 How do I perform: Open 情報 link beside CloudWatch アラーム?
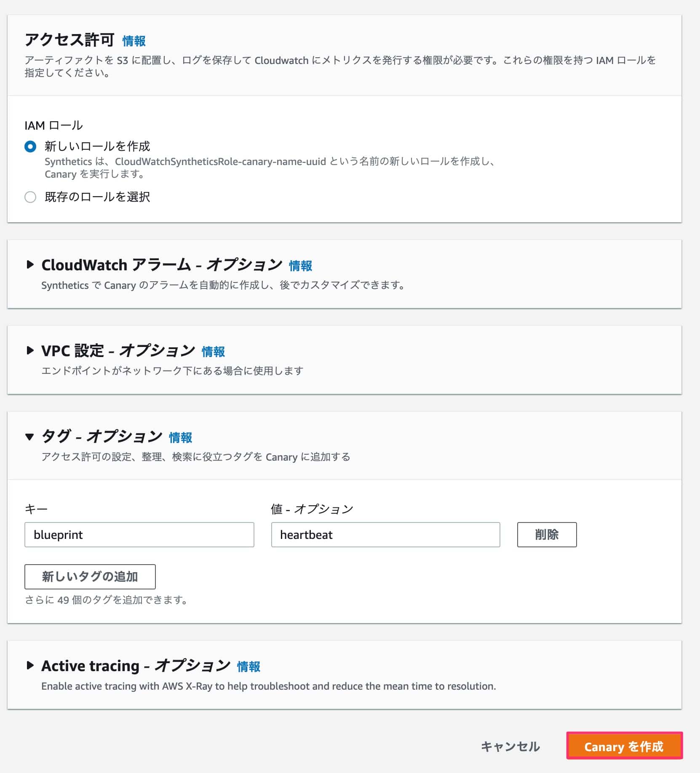[300, 266]
